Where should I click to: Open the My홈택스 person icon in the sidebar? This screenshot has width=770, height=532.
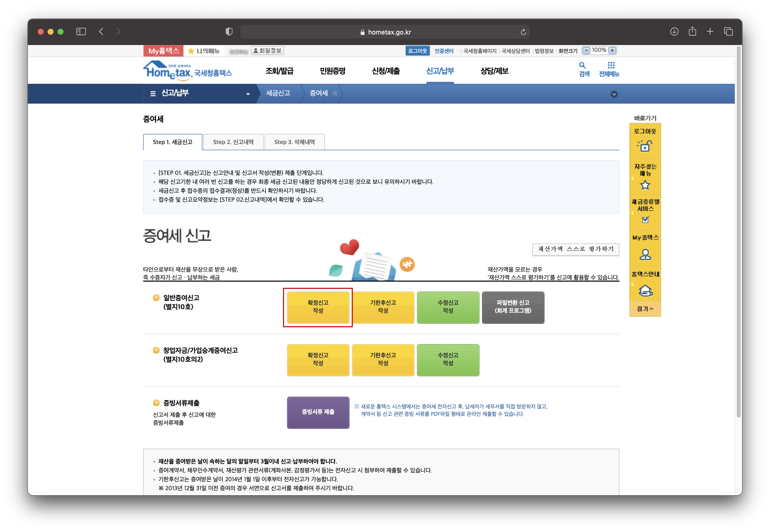(645, 255)
